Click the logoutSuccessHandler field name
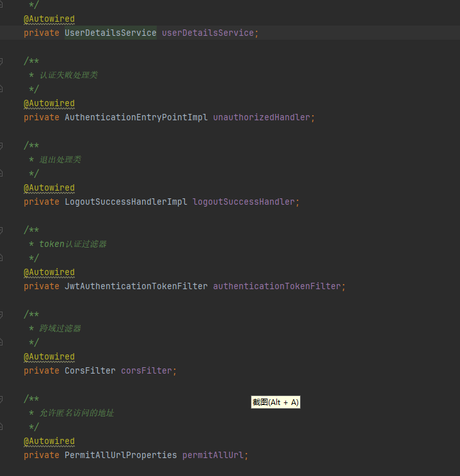Image resolution: width=460 pixels, height=476 pixels. [244, 202]
